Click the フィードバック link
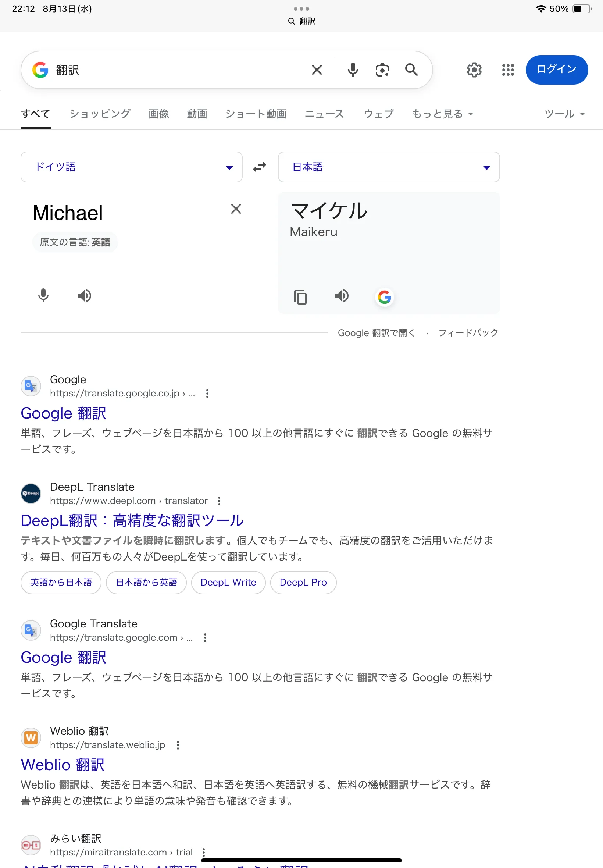603x868 pixels. coord(468,333)
